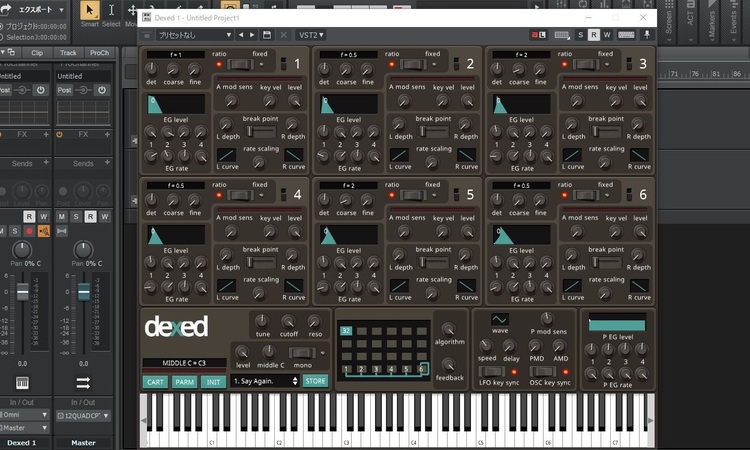Open the 12QUADCP output dropdown

(83, 416)
